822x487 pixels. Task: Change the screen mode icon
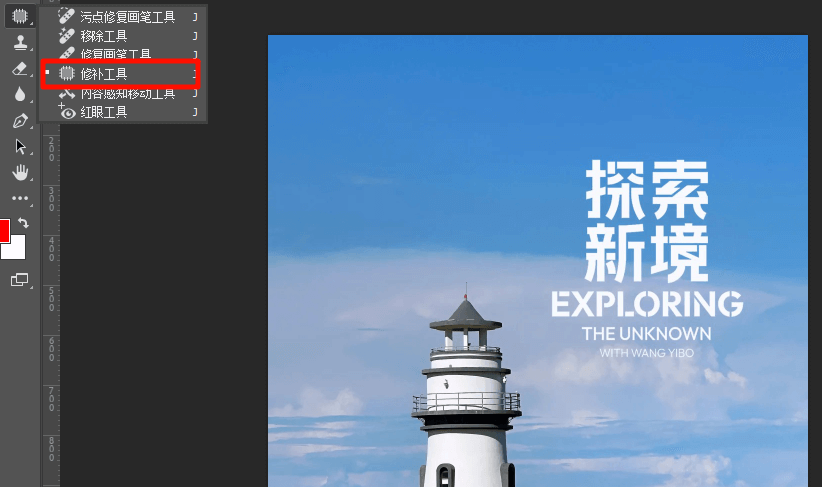20,279
